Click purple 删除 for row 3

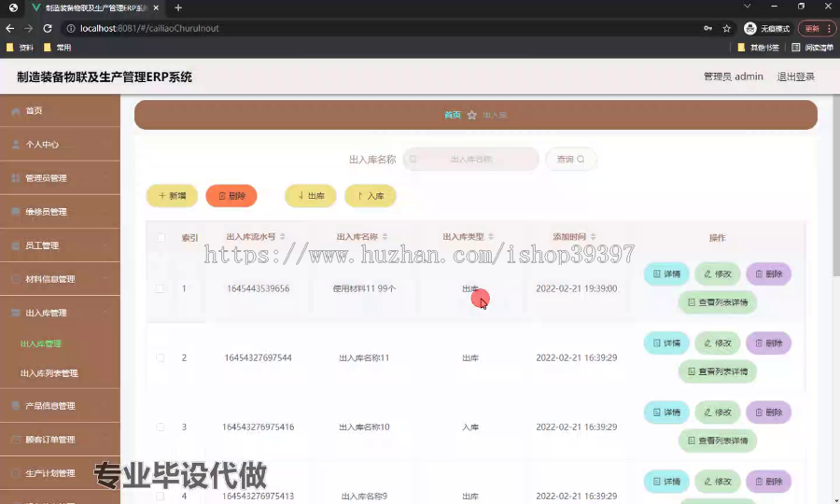[x=769, y=413]
